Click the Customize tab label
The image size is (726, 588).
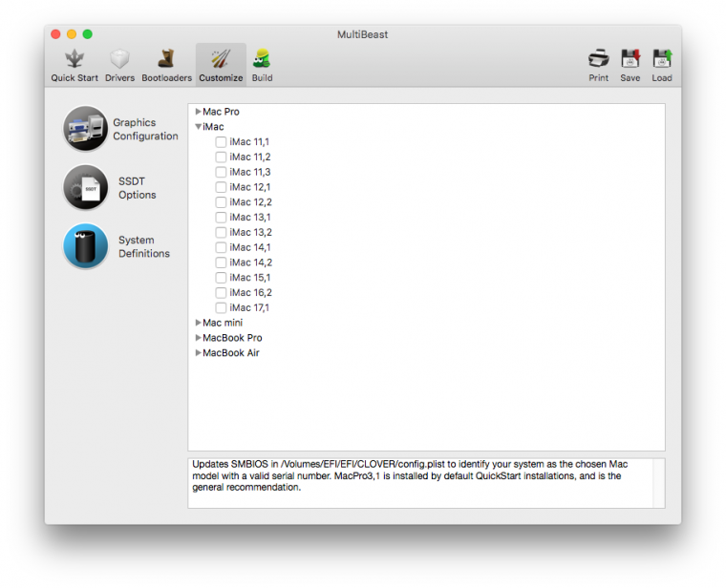(x=221, y=78)
